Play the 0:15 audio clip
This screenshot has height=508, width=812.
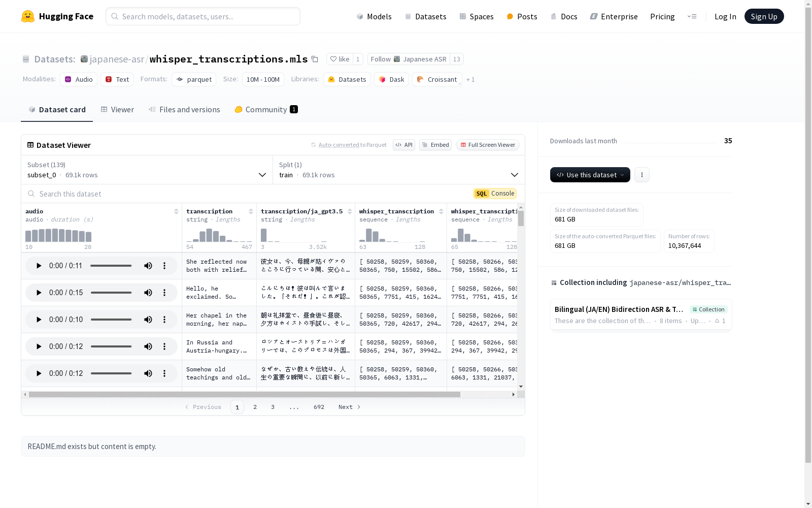pos(39,293)
